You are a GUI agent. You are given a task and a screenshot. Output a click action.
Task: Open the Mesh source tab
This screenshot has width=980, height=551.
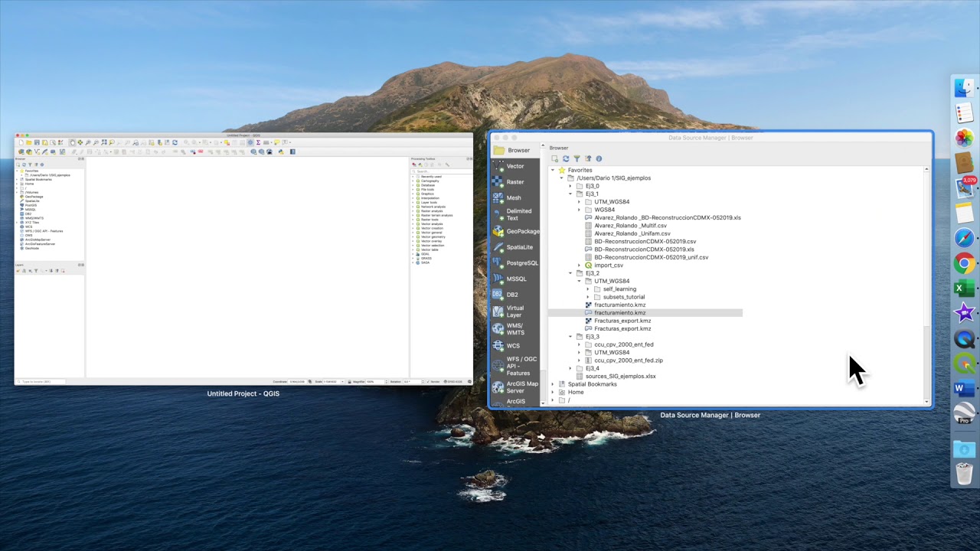tap(514, 198)
